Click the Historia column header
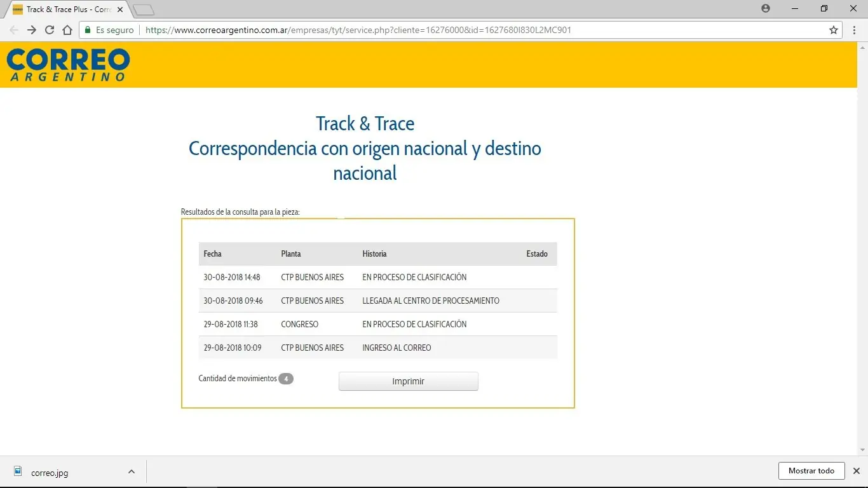Image resolution: width=868 pixels, height=488 pixels. (374, 254)
